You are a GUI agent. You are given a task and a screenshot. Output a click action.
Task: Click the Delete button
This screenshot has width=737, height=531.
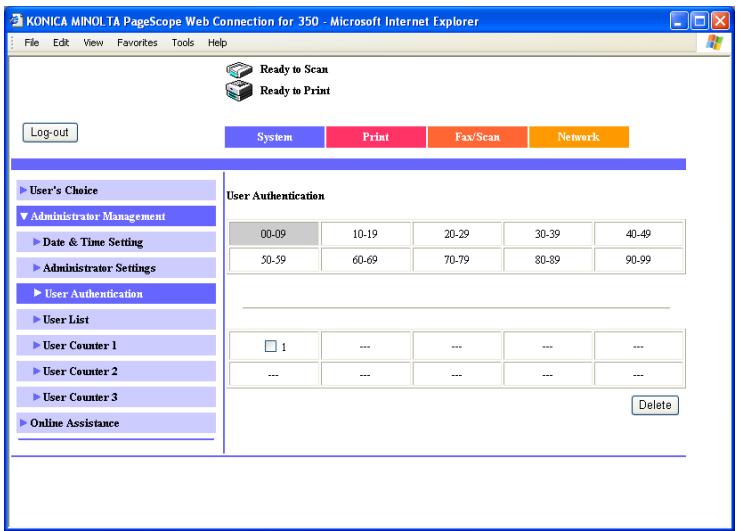click(x=655, y=405)
